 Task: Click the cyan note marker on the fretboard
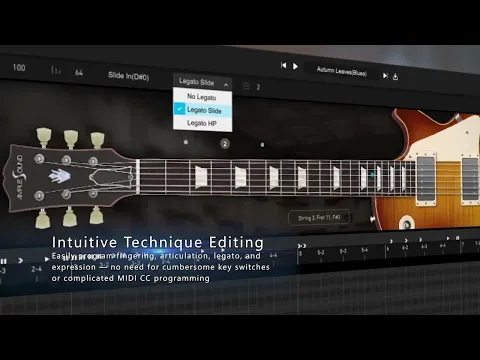point(373,175)
